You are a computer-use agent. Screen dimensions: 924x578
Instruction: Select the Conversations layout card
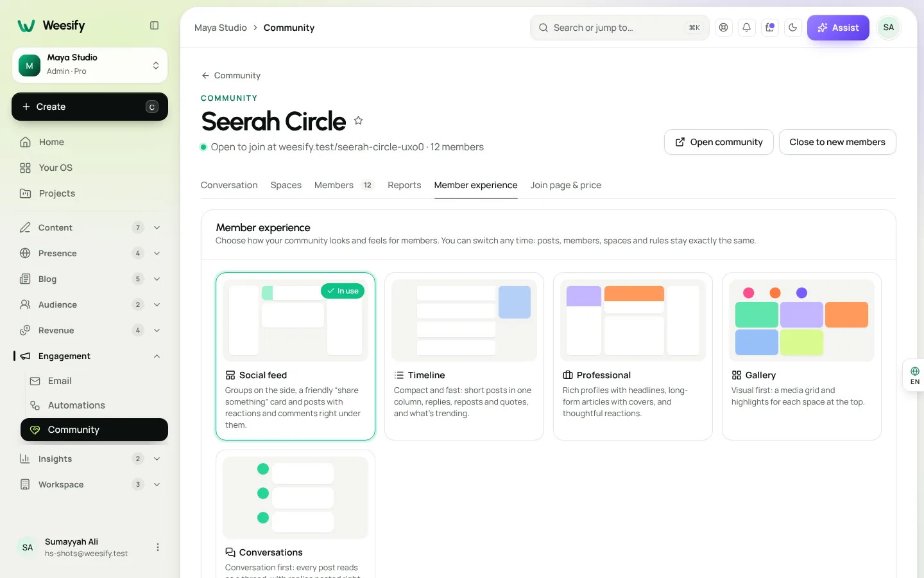pyautogui.click(x=295, y=514)
